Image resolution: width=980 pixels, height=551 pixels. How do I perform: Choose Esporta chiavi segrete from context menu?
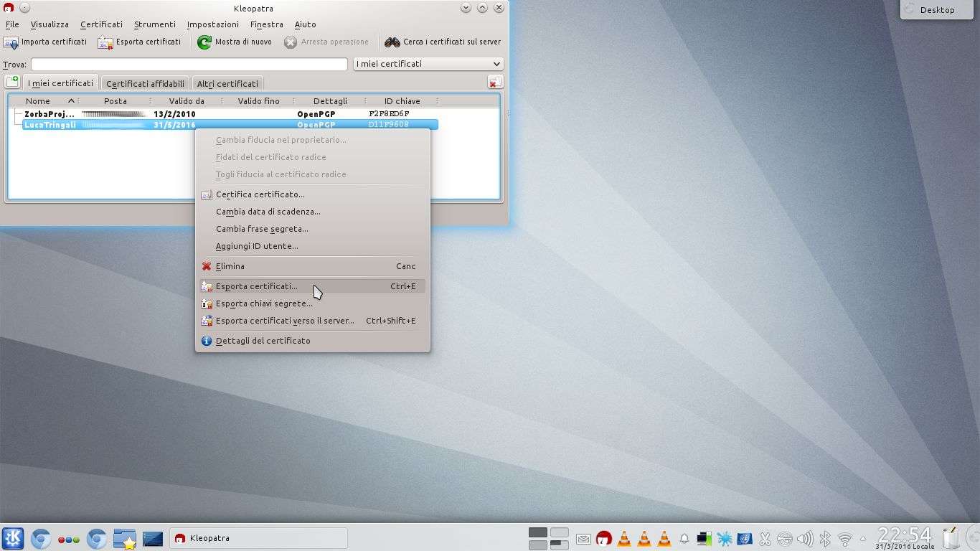(264, 303)
